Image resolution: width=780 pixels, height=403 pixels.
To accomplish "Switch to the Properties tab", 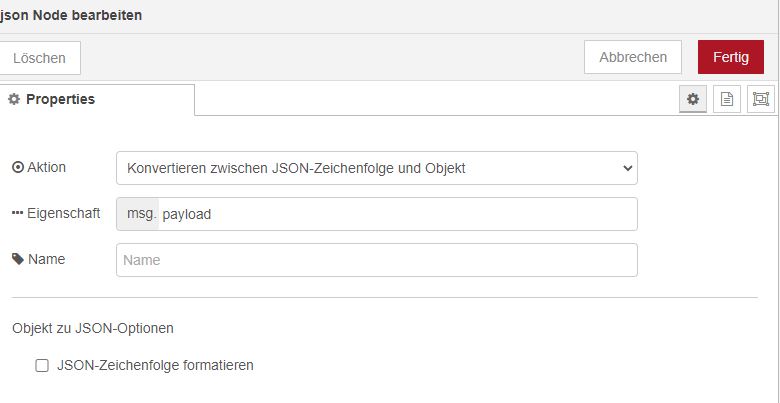I will pyautogui.click(x=60, y=99).
